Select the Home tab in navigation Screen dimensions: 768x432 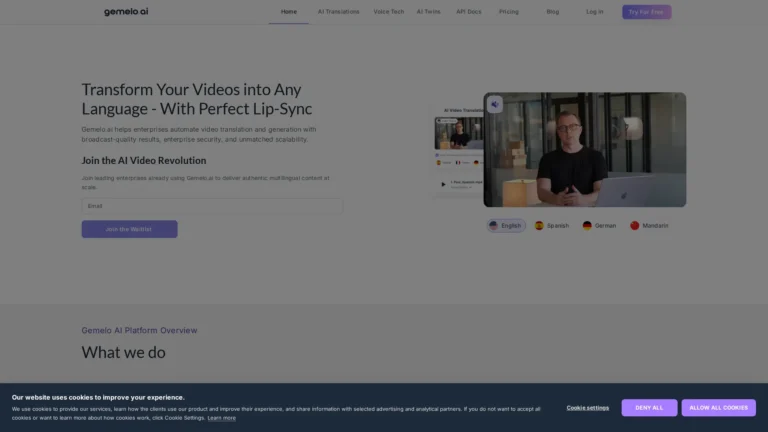(289, 12)
